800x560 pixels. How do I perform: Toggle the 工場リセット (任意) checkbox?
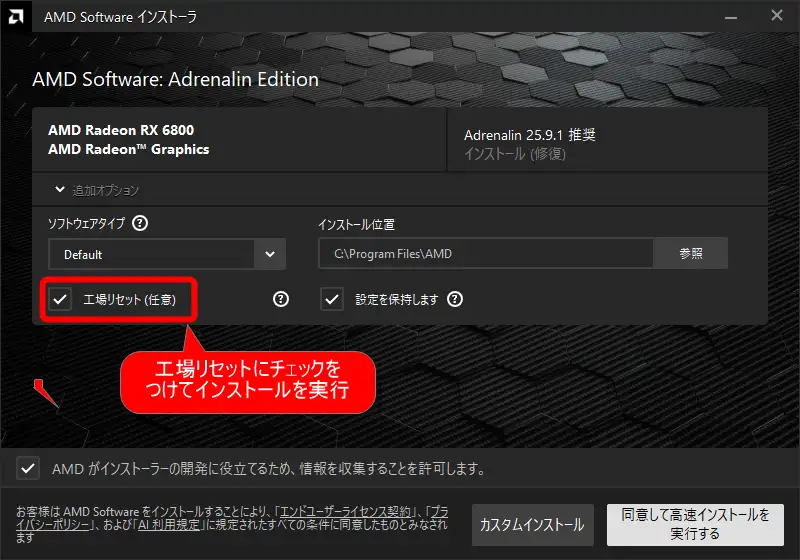click(61, 299)
